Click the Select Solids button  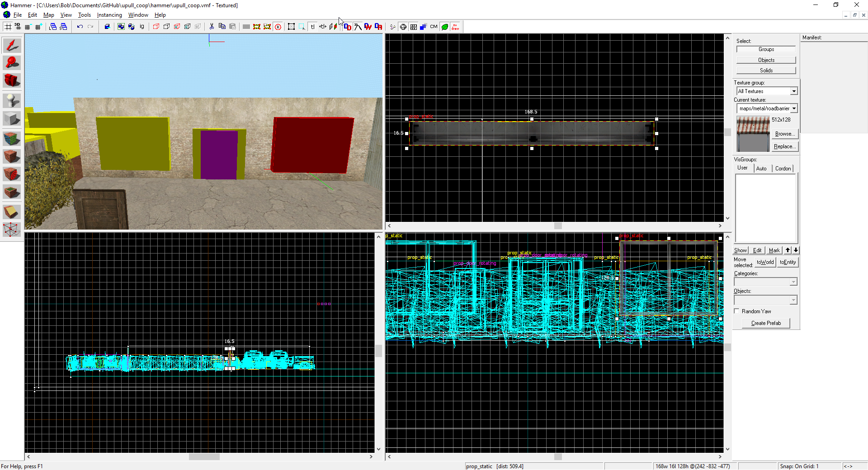(x=766, y=70)
